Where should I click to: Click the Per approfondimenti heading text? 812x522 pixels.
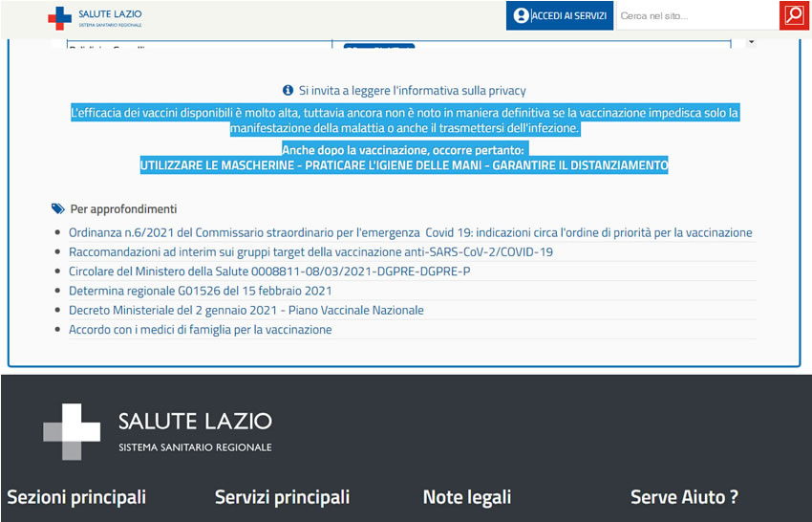coord(124,209)
